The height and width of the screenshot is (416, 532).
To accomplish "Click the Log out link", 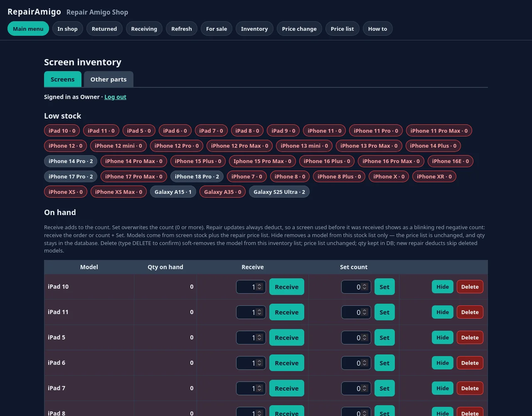I will tap(115, 97).
